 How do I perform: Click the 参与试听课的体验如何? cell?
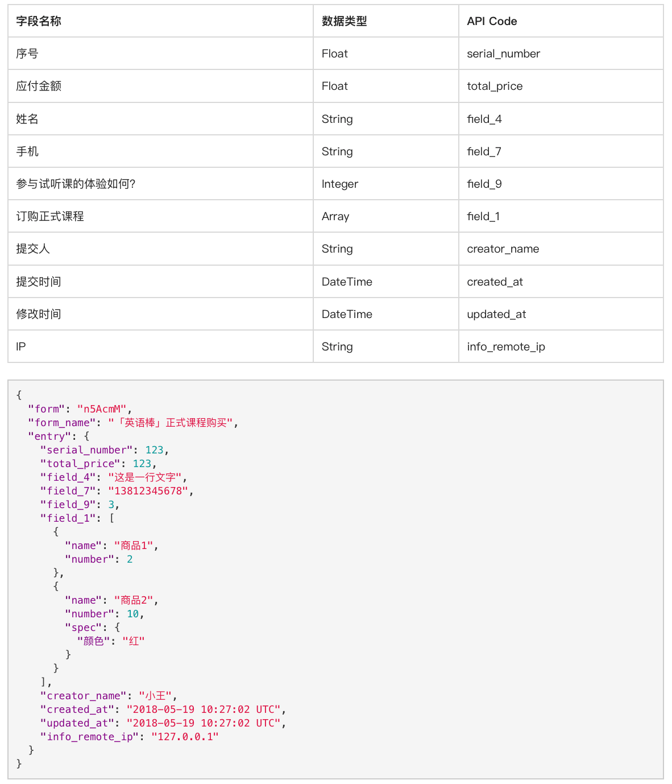(76, 184)
